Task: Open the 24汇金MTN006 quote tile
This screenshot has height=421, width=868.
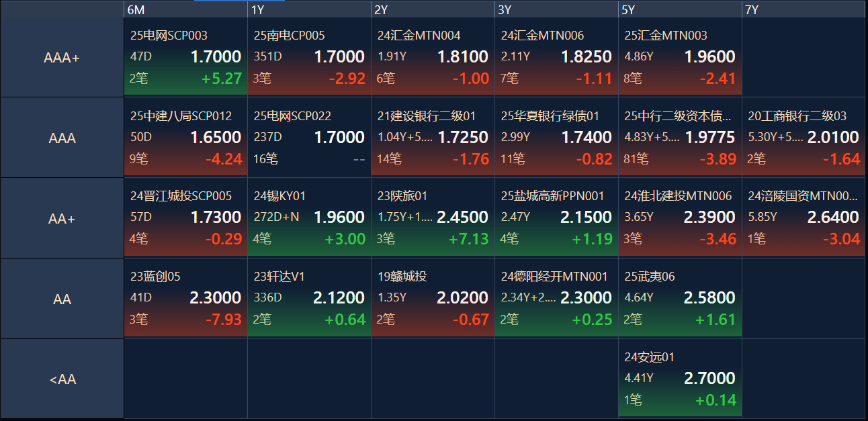Action: point(556,57)
